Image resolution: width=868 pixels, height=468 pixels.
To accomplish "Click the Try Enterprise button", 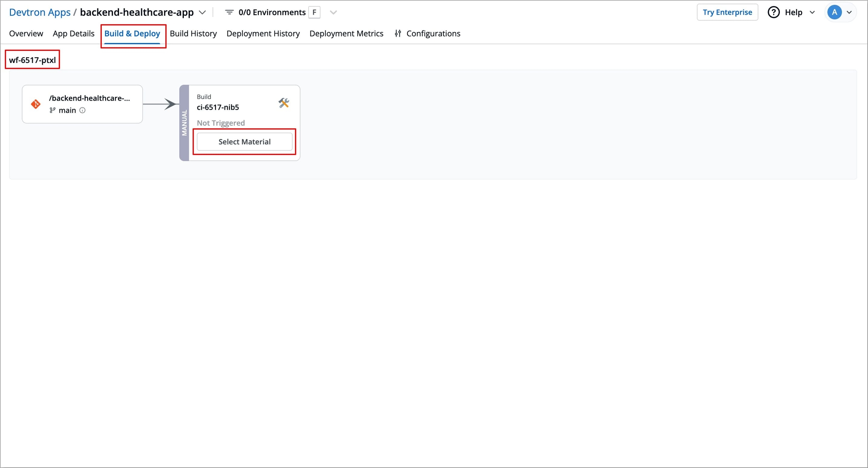I will (727, 12).
